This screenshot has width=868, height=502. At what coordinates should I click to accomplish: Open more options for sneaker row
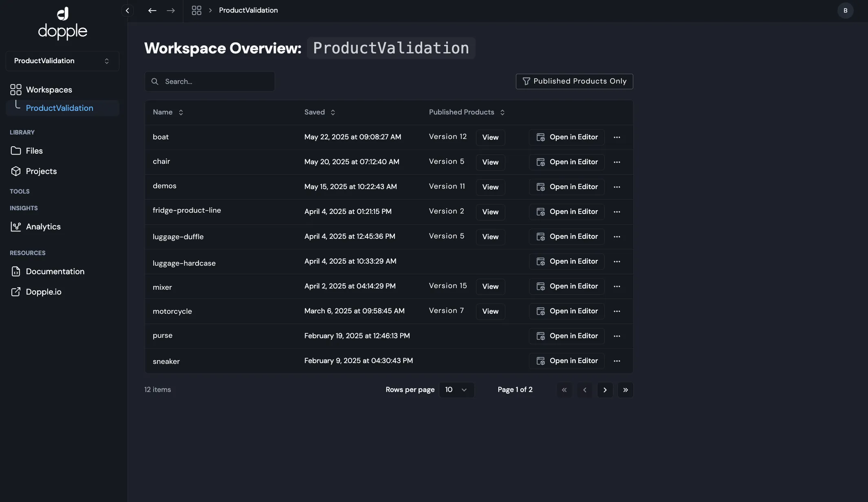pyautogui.click(x=617, y=361)
